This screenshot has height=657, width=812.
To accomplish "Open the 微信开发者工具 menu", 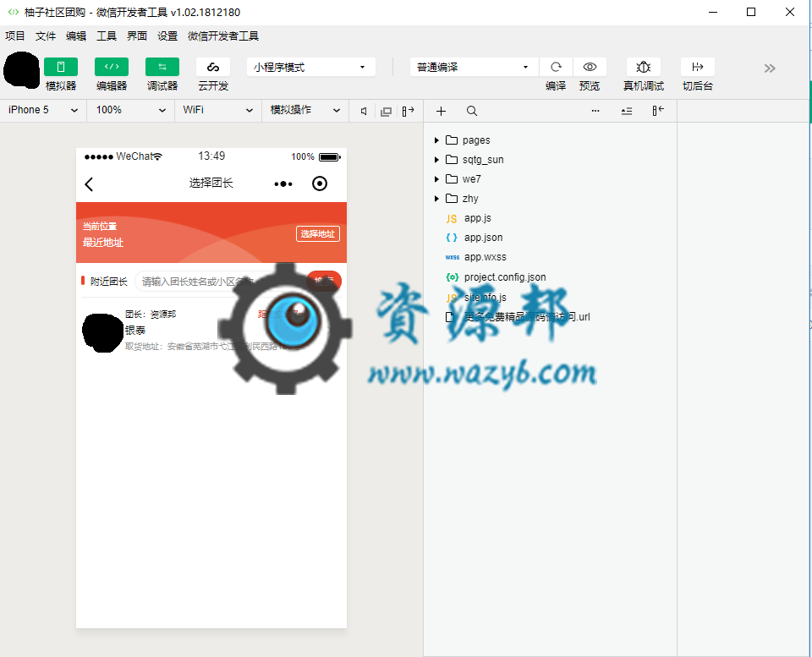I will pyautogui.click(x=223, y=36).
